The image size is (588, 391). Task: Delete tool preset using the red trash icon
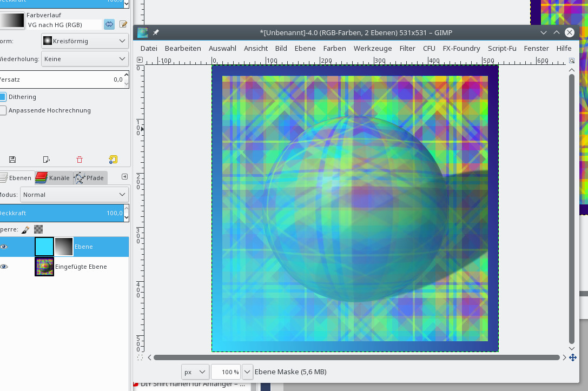80,159
